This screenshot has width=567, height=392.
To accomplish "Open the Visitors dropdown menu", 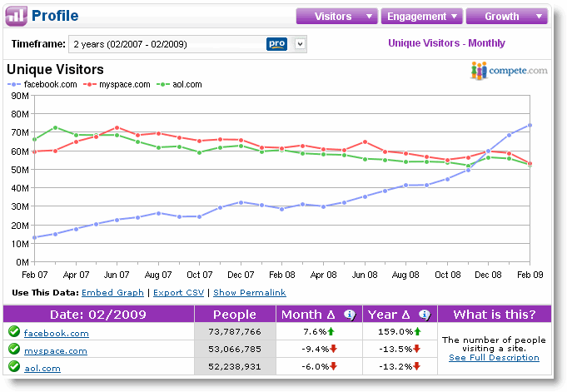I will (336, 17).
